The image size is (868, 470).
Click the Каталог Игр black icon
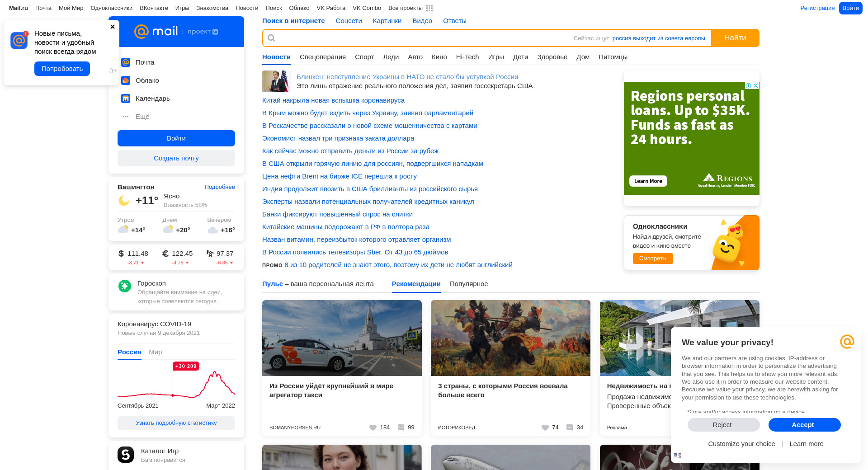tap(126, 455)
